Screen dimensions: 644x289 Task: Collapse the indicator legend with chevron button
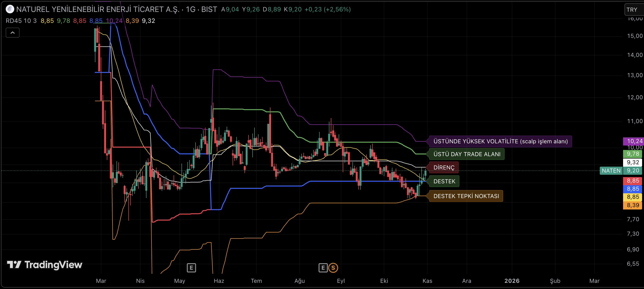click(13, 33)
